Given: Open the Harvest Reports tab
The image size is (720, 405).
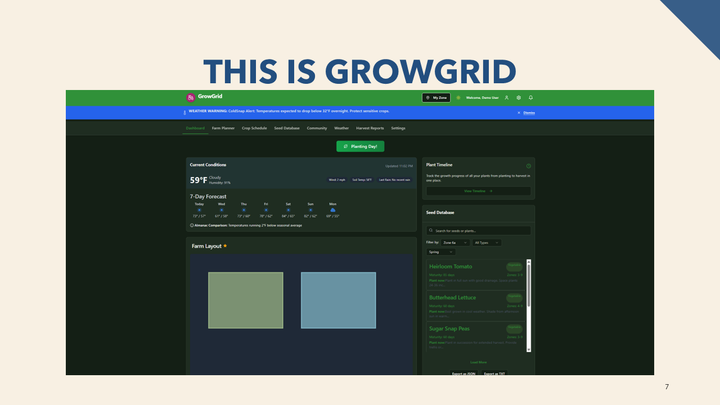Looking at the screenshot, I should click(x=370, y=128).
